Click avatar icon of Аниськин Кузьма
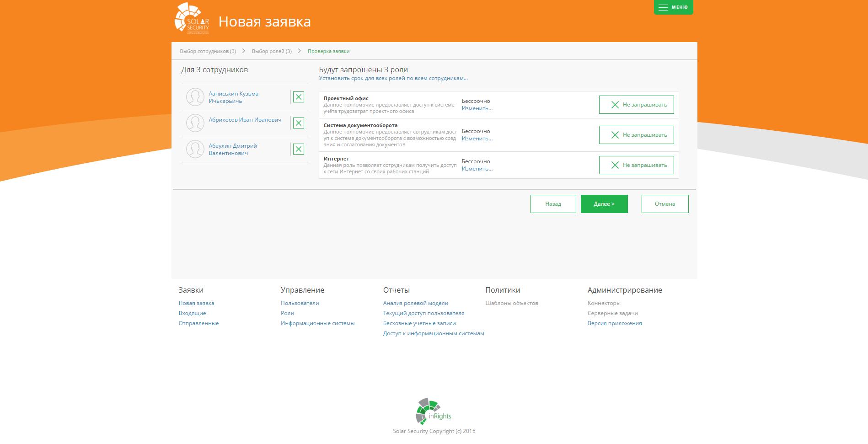Screen dimensions: 868x444 (x=195, y=97)
